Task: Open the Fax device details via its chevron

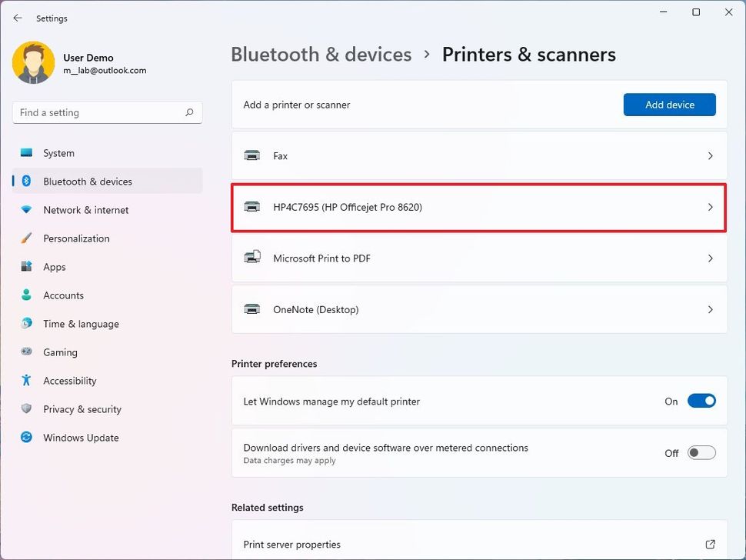Action: [709, 155]
